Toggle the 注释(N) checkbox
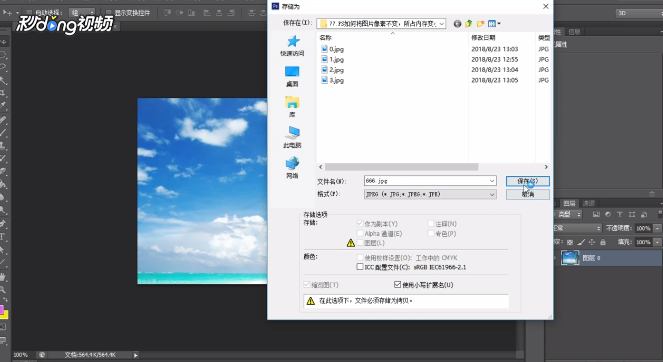 point(431,224)
